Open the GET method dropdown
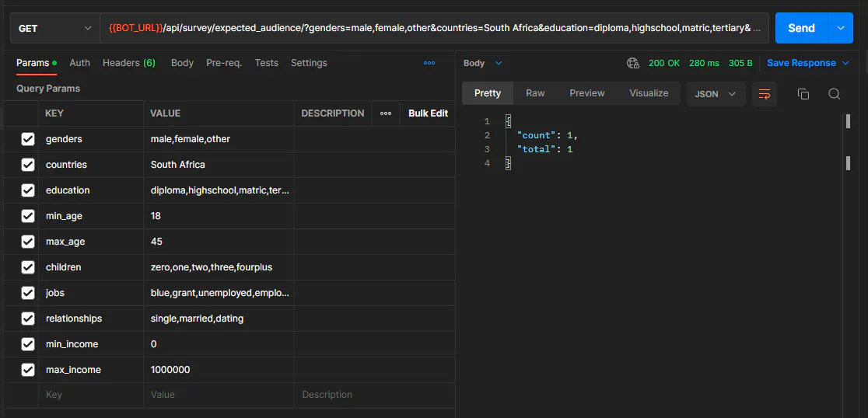 click(x=54, y=28)
